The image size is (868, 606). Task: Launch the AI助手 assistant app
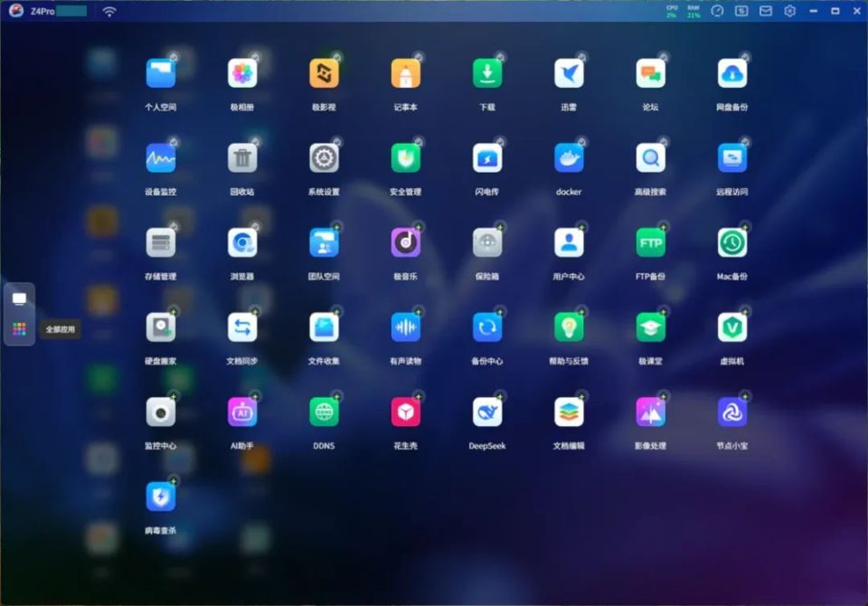tap(242, 412)
